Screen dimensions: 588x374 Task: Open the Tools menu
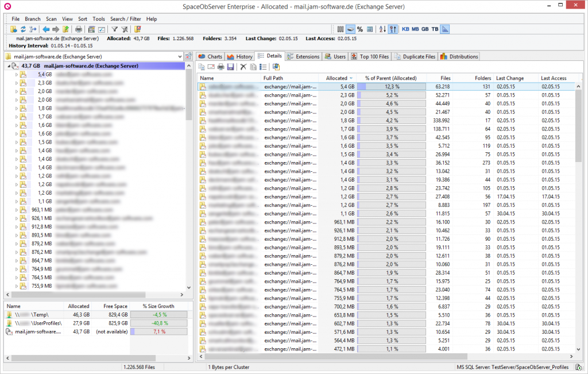coord(99,19)
